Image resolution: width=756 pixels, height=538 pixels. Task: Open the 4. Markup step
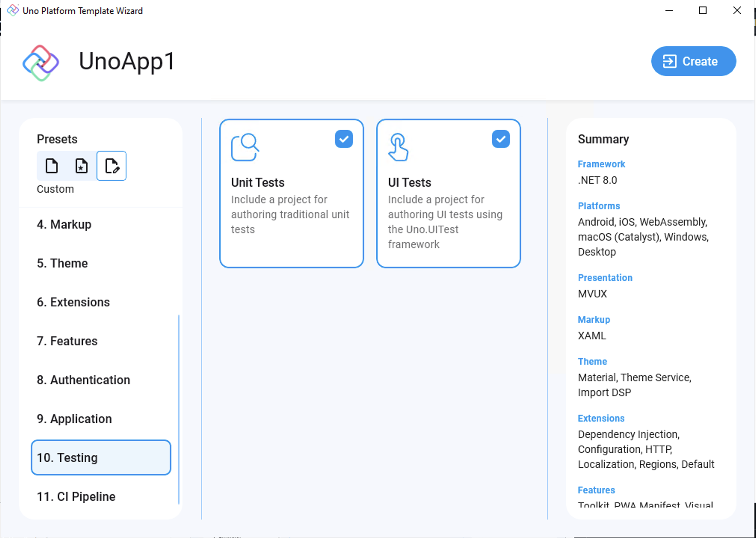[64, 224]
